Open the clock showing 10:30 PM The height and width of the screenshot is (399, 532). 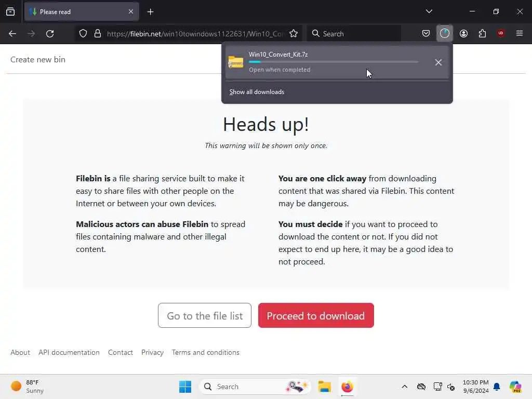476,387
